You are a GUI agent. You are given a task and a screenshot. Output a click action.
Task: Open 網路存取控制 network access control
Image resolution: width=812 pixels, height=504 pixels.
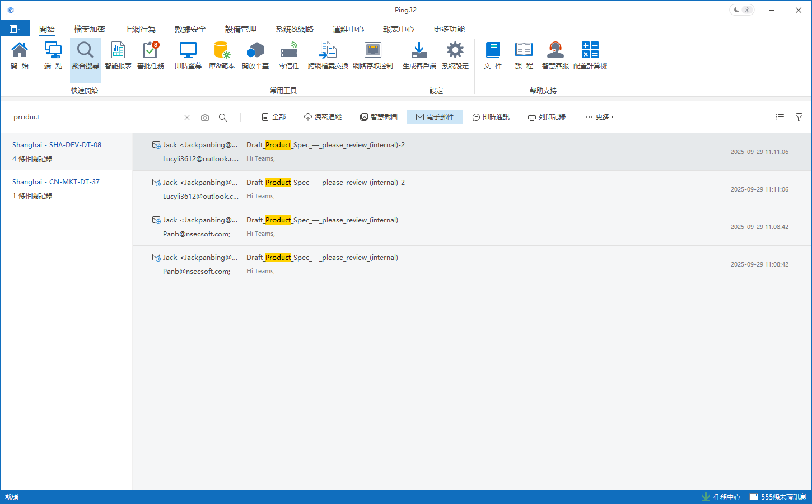(372, 55)
